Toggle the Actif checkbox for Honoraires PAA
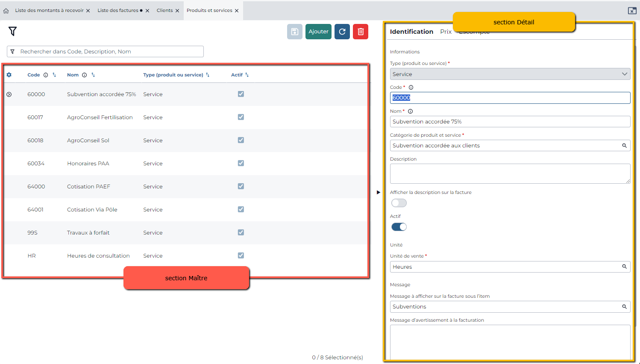Viewport: 640px width, 364px height. 241,163
